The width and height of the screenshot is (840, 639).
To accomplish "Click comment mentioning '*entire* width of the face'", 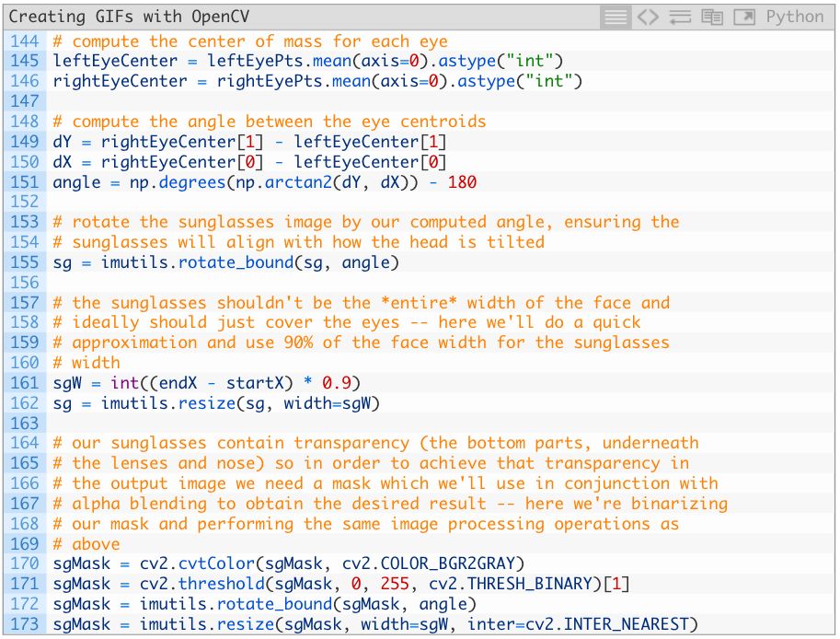I will coord(361,303).
